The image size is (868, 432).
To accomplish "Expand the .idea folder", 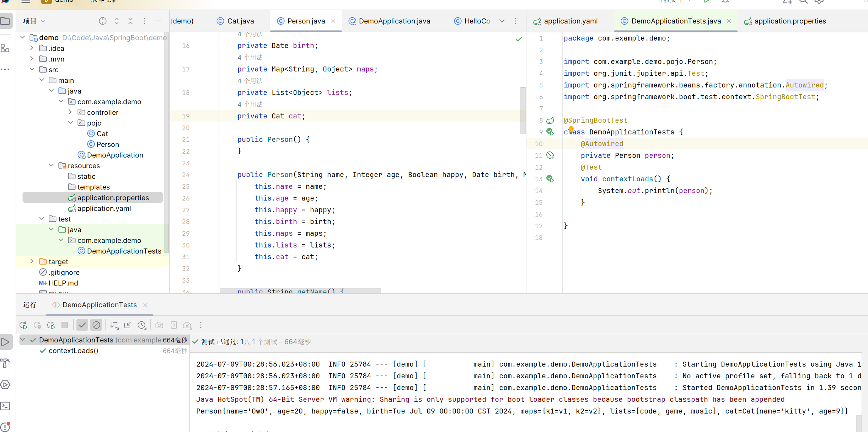I will click(x=32, y=48).
